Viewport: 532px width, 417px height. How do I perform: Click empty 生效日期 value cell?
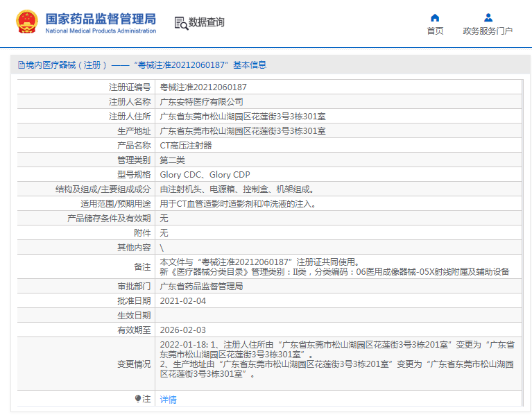338,316
